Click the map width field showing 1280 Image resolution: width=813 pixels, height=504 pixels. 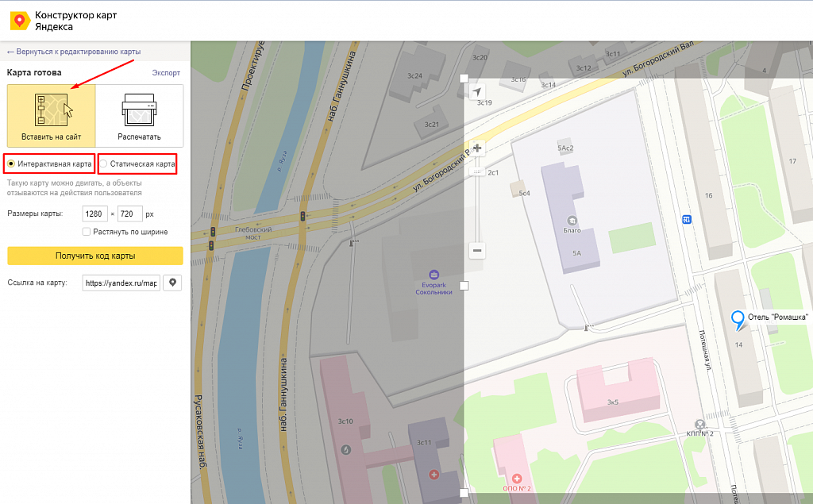pyautogui.click(x=95, y=214)
